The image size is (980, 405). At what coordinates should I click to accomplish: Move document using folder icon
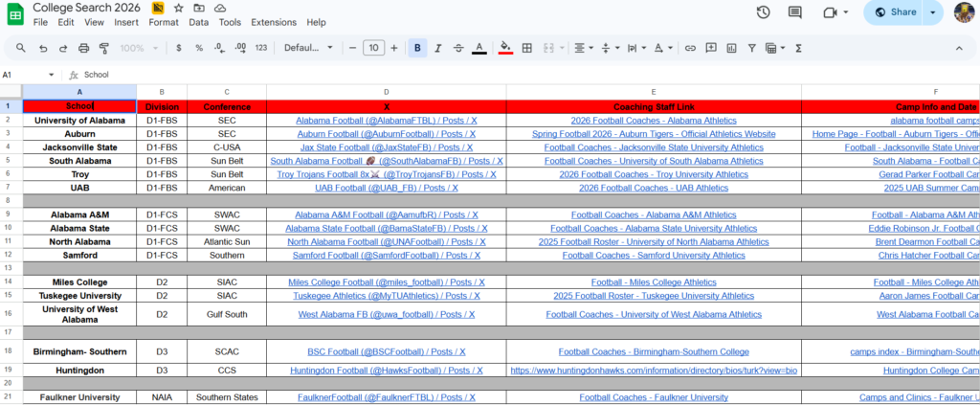click(199, 8)
